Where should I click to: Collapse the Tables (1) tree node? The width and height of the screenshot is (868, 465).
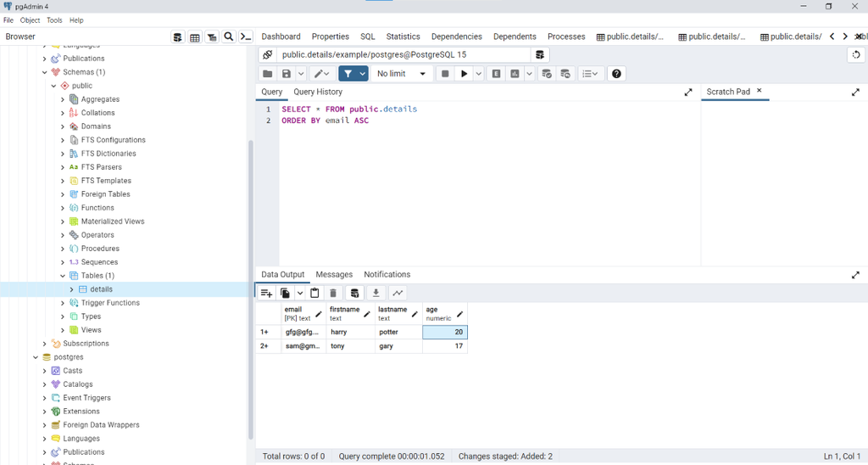[63, 276]
